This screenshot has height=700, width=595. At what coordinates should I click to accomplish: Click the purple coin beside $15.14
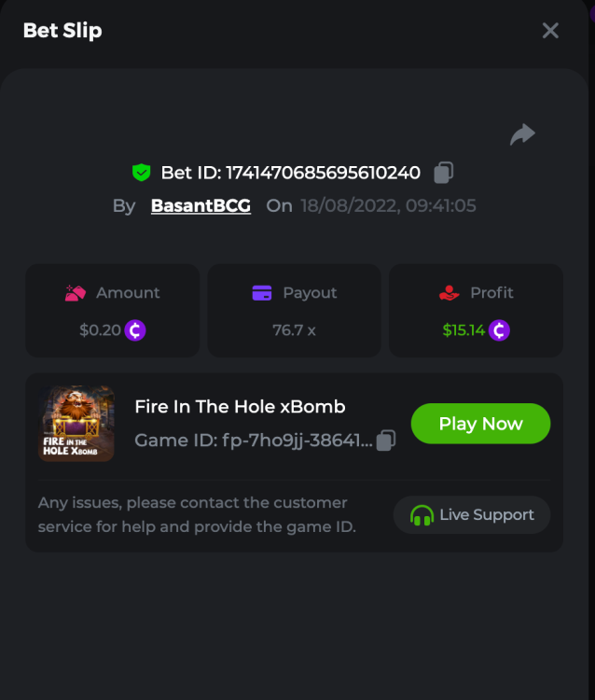click(x=499, y=330)
